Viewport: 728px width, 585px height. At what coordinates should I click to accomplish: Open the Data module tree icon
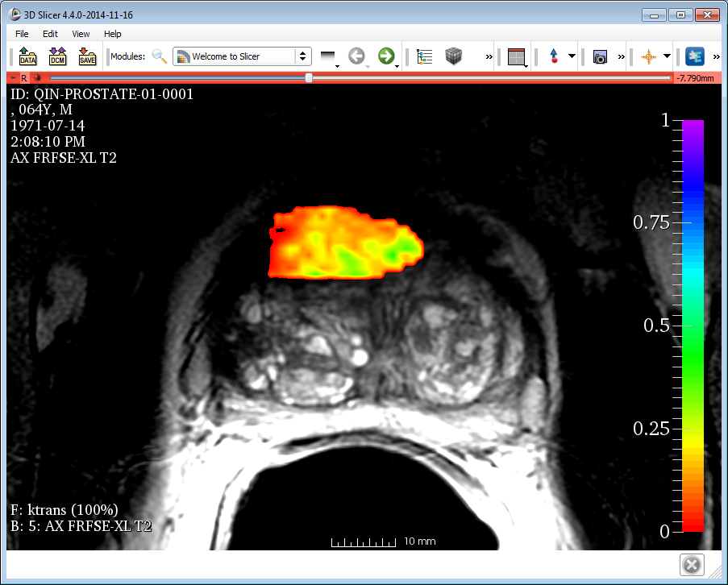[425, 56]
